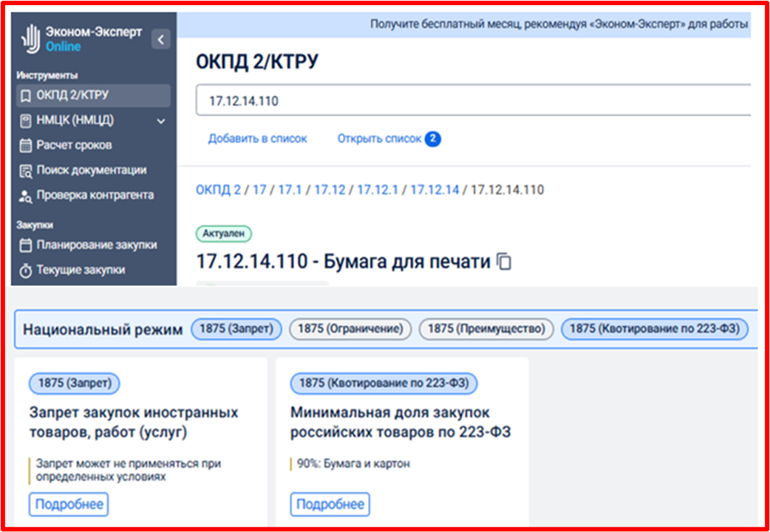The height and width of the screenshot is (532, 770).
Task: Expand the НМЦК (НМЦД) submenu arrow
Action: pyautogui.click(x=161, y=120)
